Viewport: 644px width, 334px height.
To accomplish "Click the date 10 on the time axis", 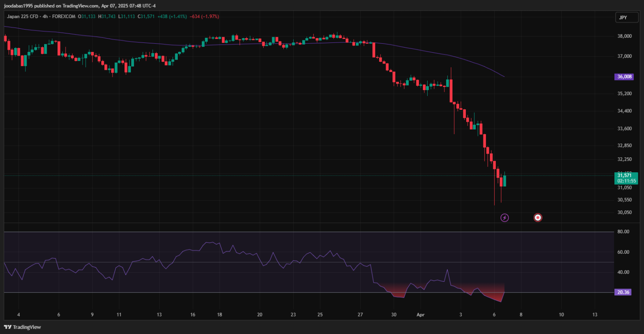I will click(x=561, y=314).
